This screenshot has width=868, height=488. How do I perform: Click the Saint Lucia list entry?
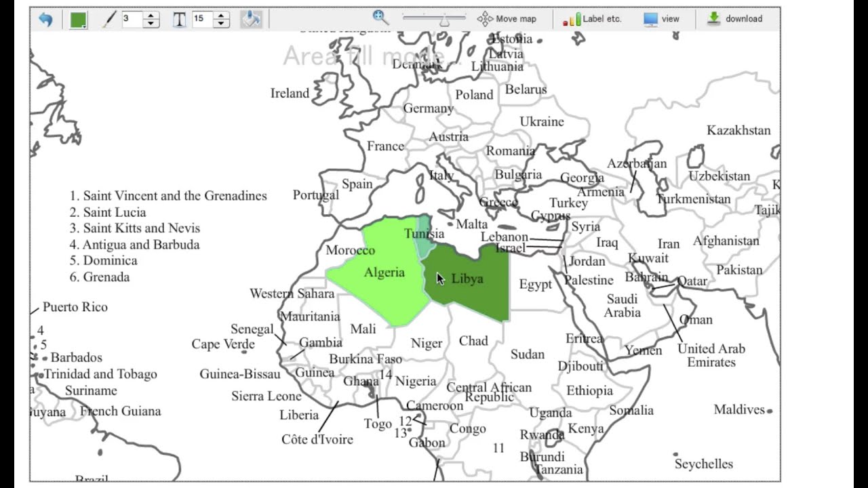108,212
